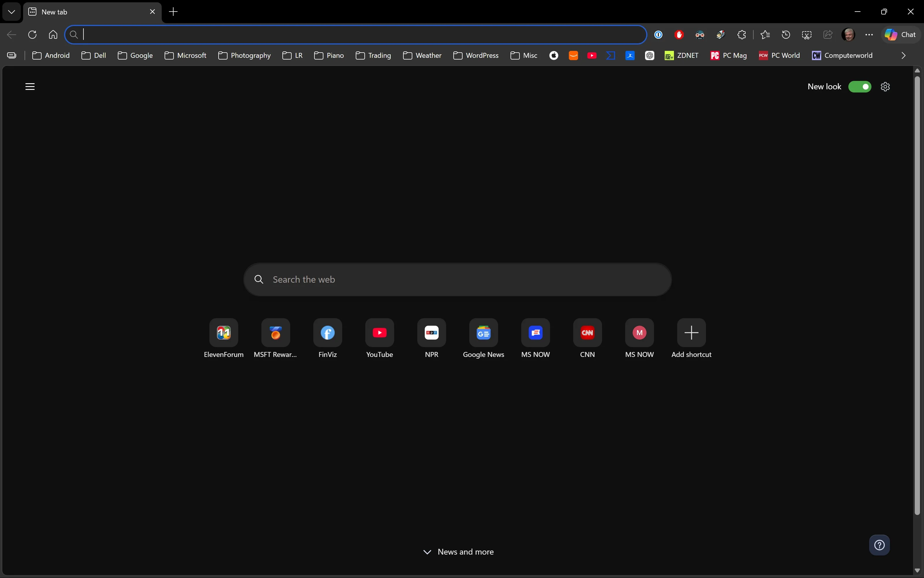Close the New tab tab

pos(152,12)
